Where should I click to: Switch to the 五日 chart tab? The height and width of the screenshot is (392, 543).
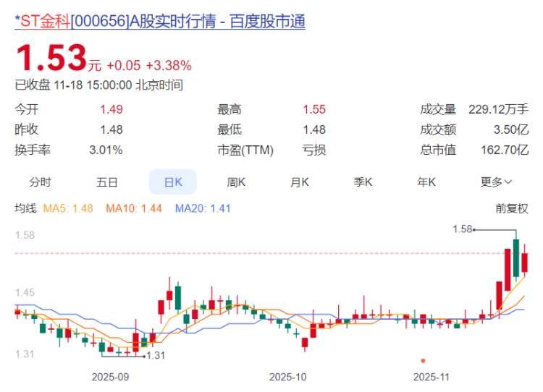[106, 182]
